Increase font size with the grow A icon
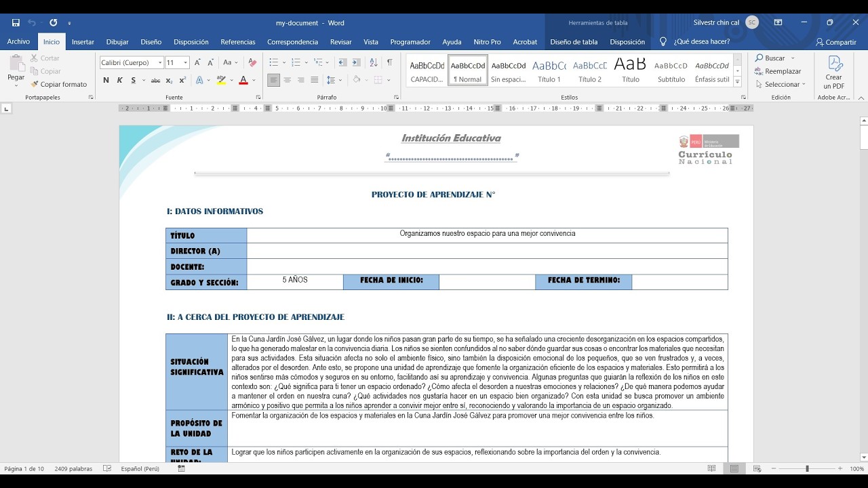868x488 pixels. (x=197, y=62)
